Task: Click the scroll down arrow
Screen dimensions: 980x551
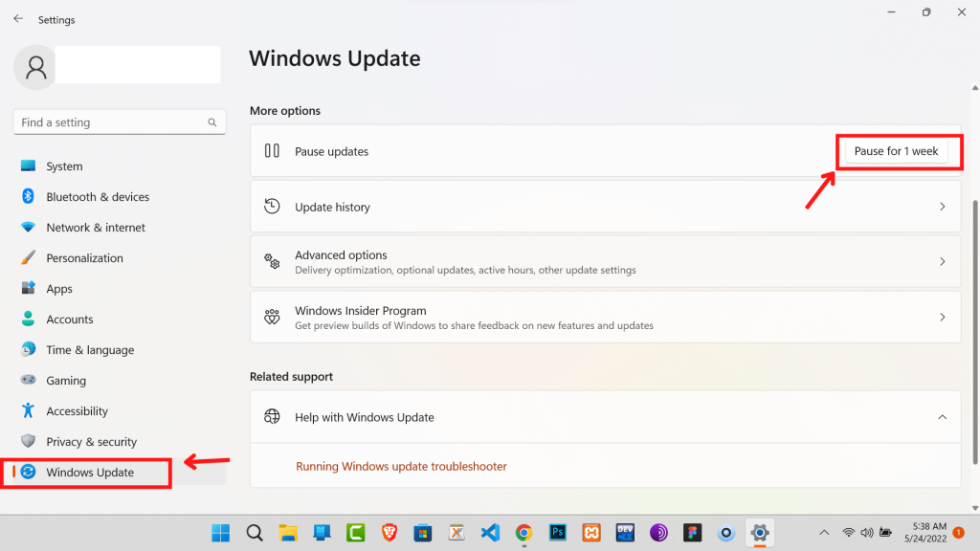Action: click(x=975, y=509)
